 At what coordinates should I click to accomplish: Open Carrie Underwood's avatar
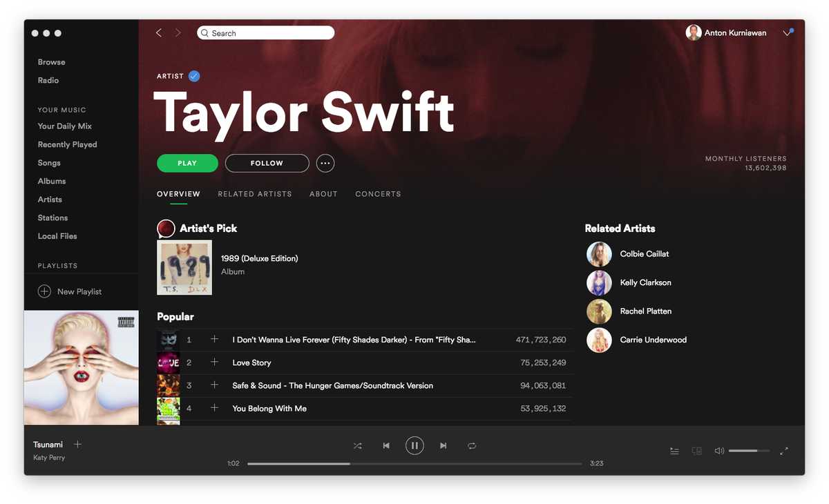coord(599,340)
